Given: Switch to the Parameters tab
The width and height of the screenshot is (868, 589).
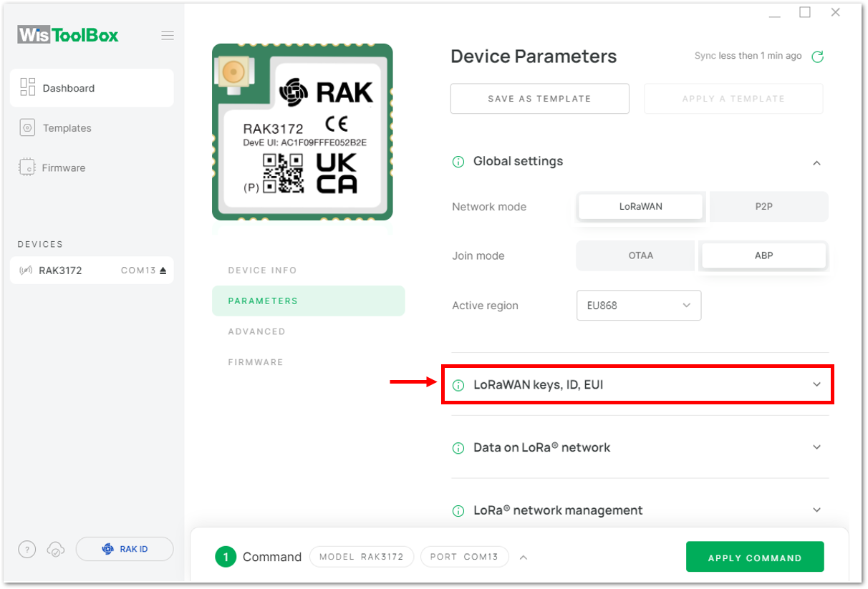Looking at the screenshot, I should [308, 301].
